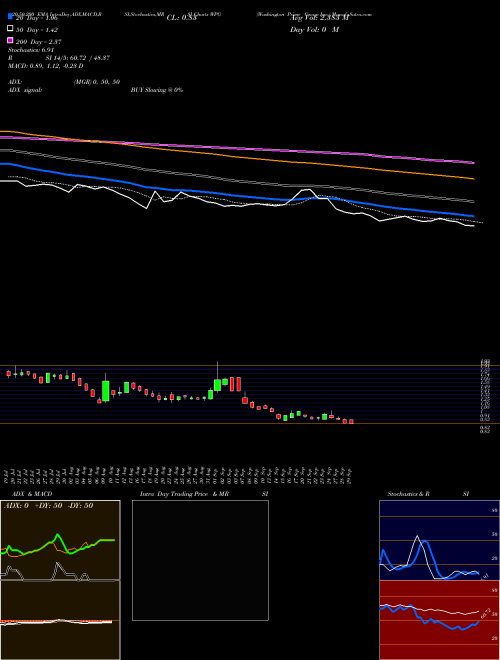Select the '50 Day = 1.42' legend text

[x=37, y=30]
